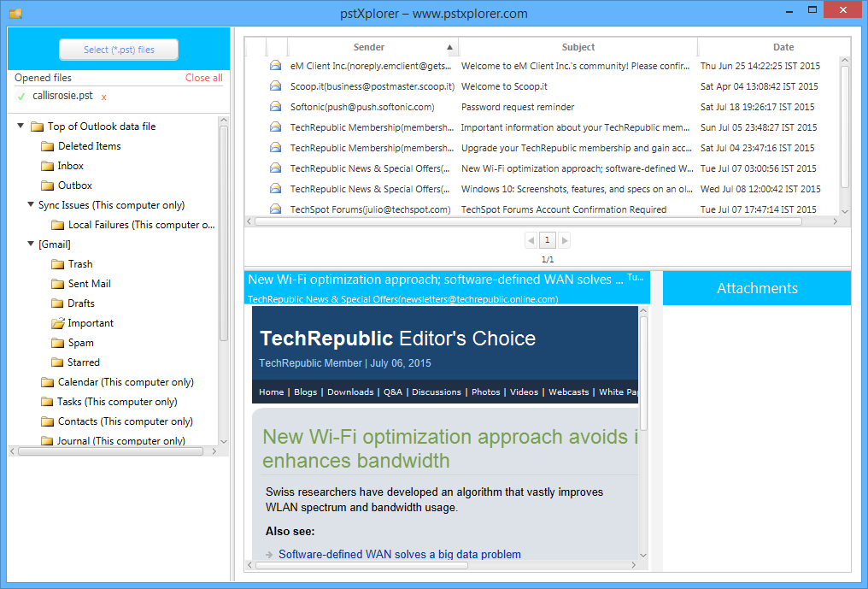Click envelope icon of Windows 10 Screenshots email
The width and height of the screenshot is (868, 589).
[x=275, y=188]
